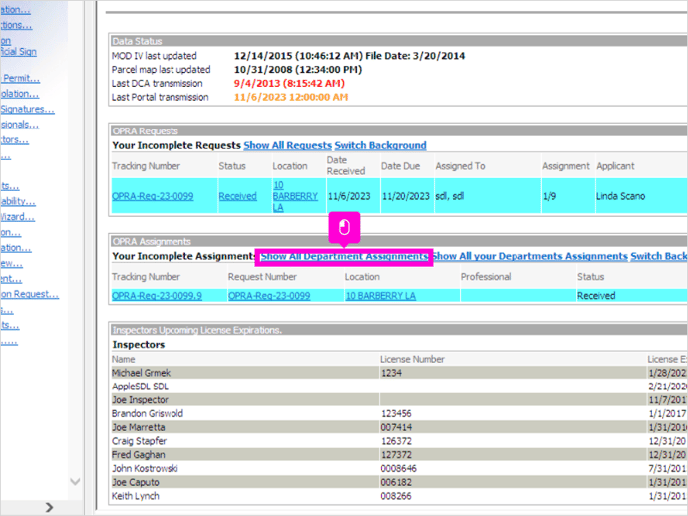Click the Professional column header
This screenshot has height=516, width=688.
tap(486, 277)
